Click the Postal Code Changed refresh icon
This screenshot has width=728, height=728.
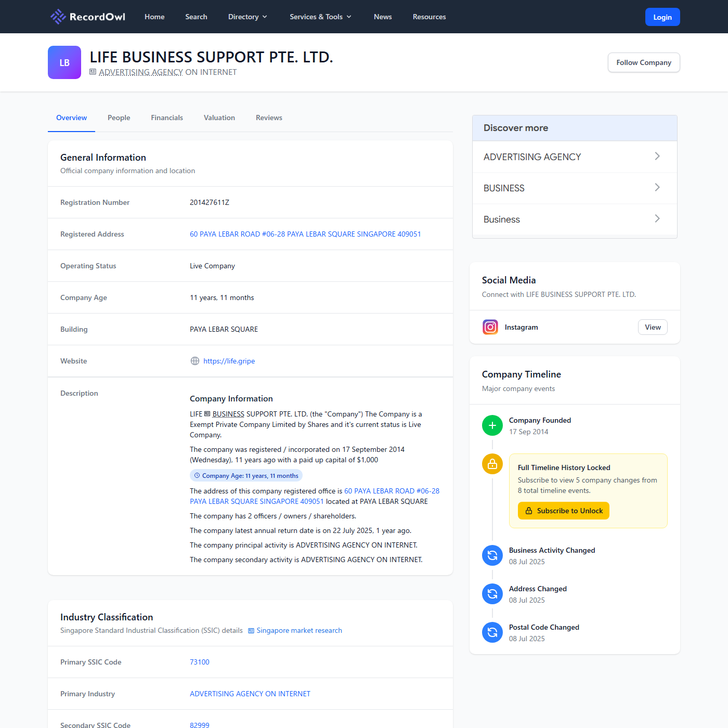point(492,632)
